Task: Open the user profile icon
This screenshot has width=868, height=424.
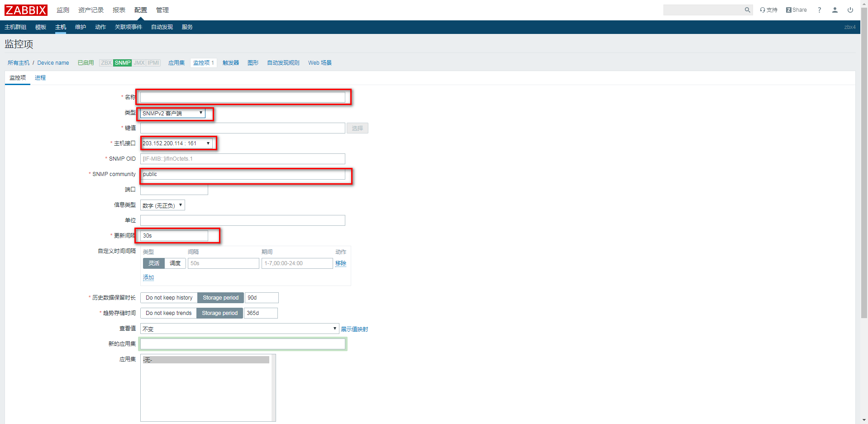Action: 835,10
